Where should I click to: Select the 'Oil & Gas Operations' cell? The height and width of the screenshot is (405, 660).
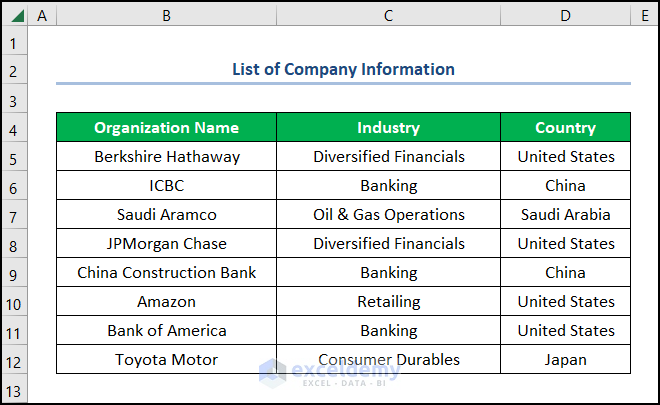(388, 215)
